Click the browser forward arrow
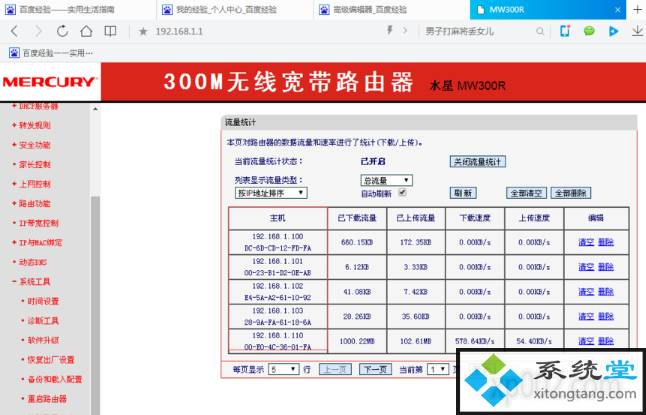Screen dimensions: 646x415 38,31
